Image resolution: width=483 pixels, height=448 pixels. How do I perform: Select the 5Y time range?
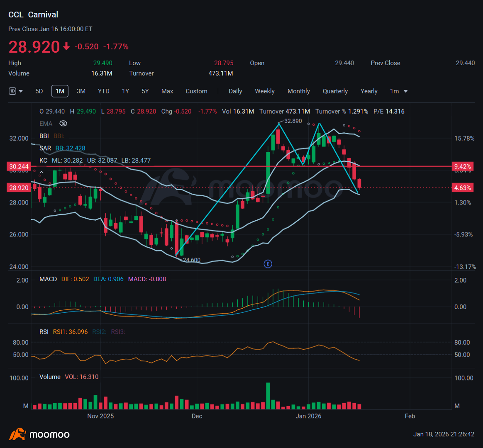[x=145, y=91]
